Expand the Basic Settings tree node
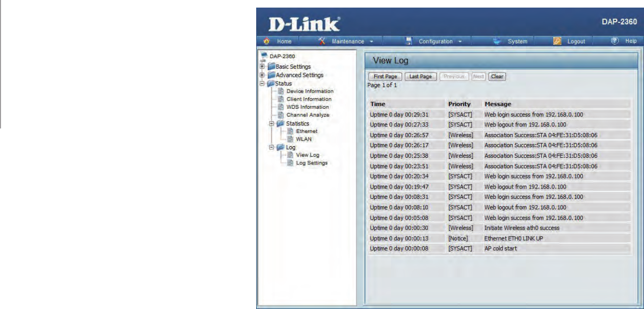Image resolution: width=644 pixels, height=309 pixels. (262, 67)
